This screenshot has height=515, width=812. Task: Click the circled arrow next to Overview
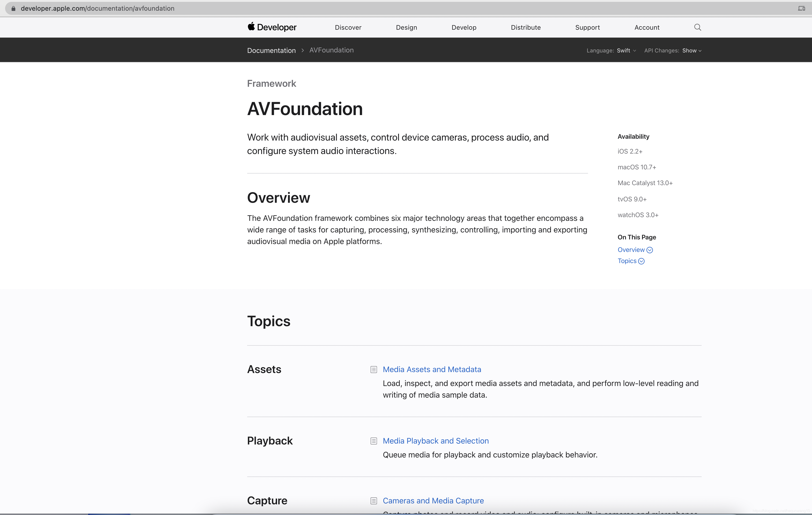click(649, 250)
